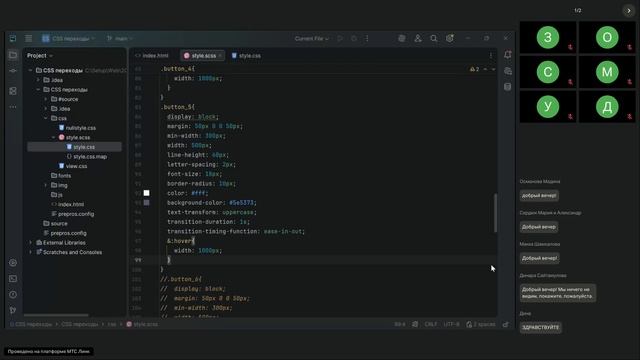Open the Project tool window folder icon
This screenshot has height=360, width=640.
13,55
